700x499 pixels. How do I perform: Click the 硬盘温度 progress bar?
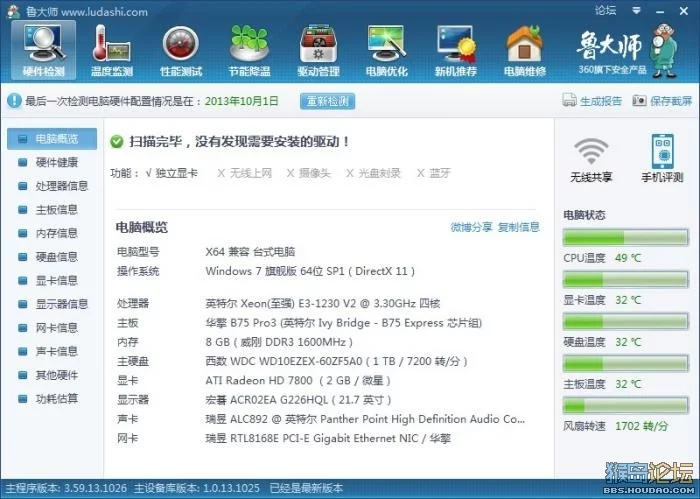coord(625,322)
